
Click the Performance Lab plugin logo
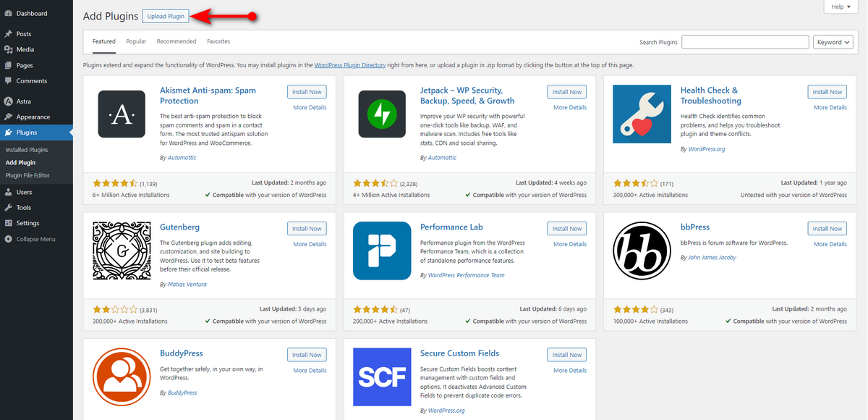click(382, 251)
